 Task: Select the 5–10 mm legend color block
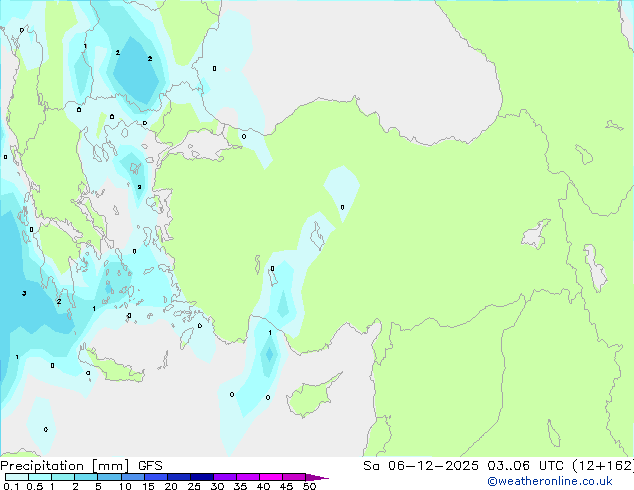(x=109, y=477)
